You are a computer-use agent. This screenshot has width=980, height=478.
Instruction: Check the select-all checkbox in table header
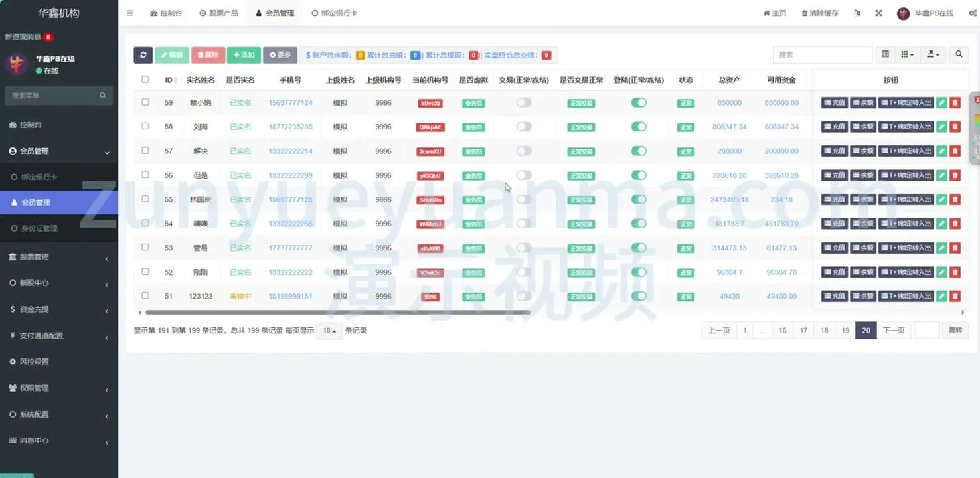(x=145, y=80)
